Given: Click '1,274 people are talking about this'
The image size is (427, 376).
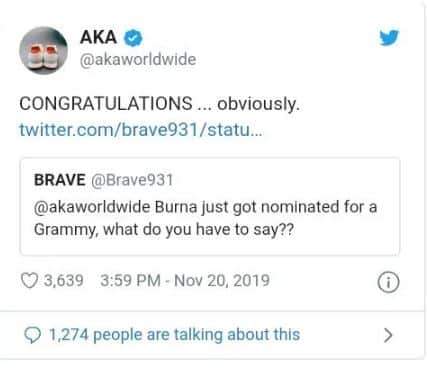Looking at the screenshot, I should tap(175, 335).
